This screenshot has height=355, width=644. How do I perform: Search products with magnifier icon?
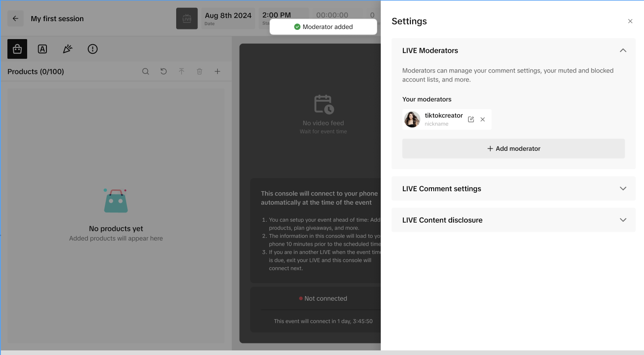[x=145, y=72]
